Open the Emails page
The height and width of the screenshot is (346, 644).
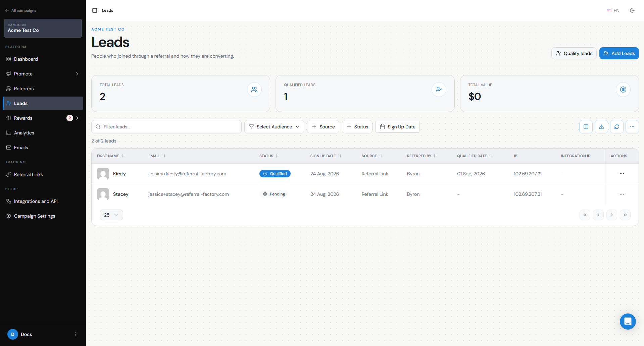[43, 148]
